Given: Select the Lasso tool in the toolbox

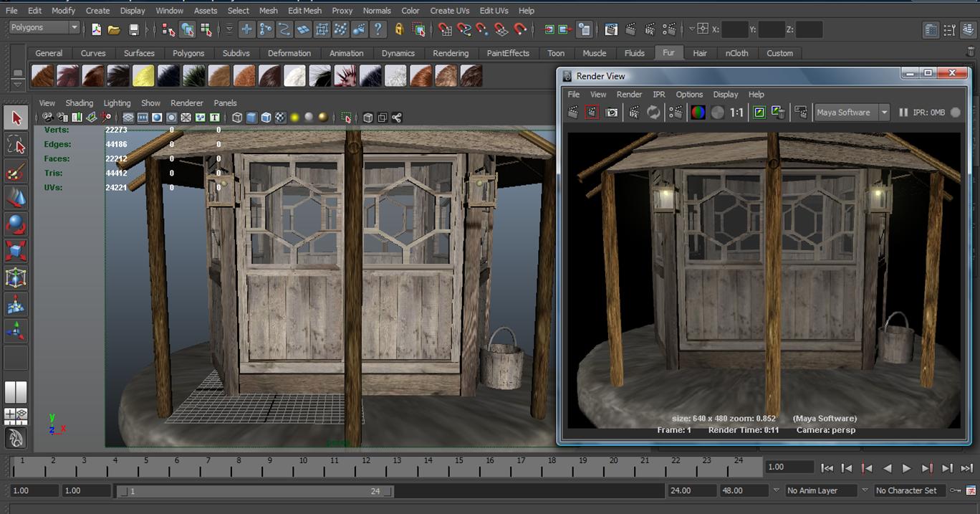Looking at the screenshot, I should [x=16, y=143].
